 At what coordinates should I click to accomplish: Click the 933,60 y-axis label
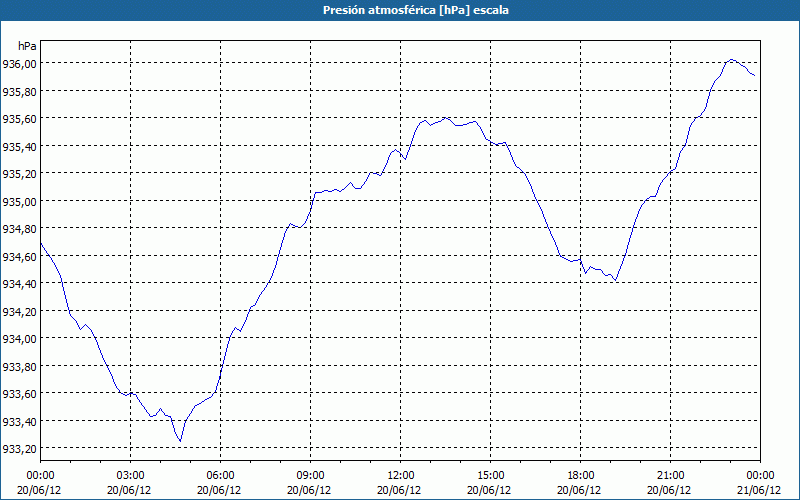pyautogui.click(x=19, y=394)
